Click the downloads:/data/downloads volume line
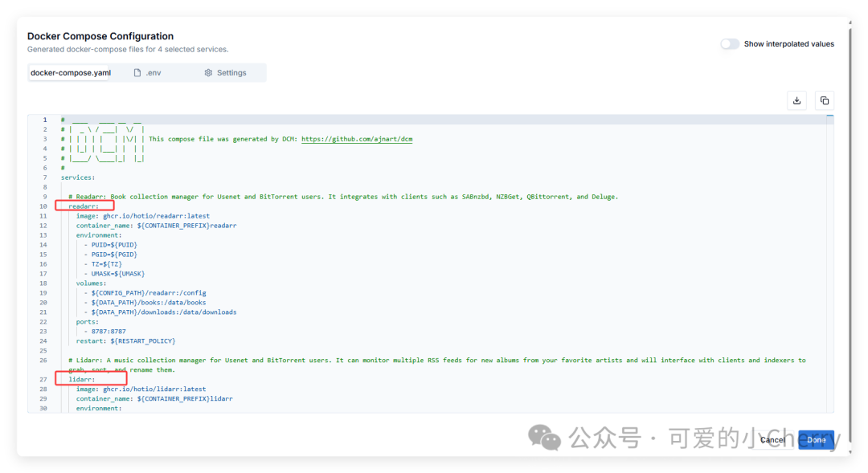This screenshot has width=868, height=473. [160, 312]
